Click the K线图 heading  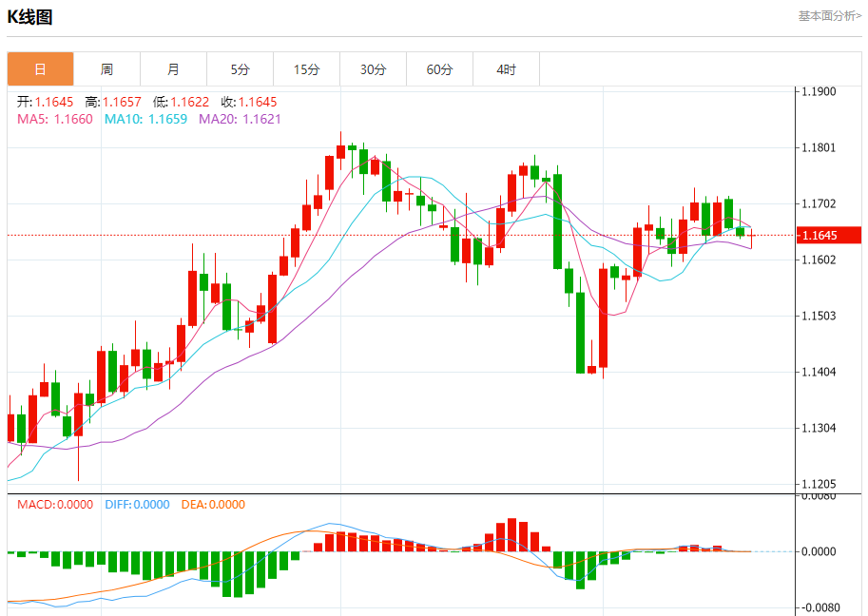pos(29,16)
